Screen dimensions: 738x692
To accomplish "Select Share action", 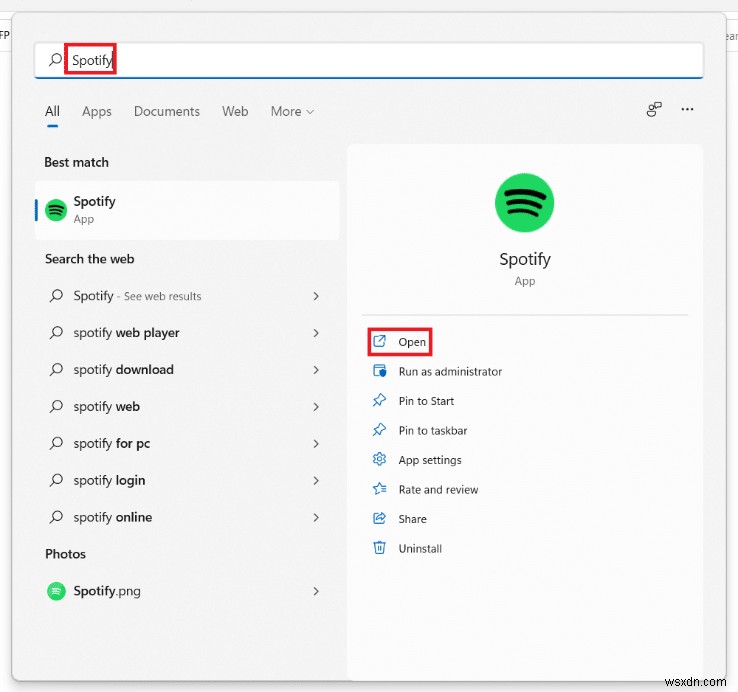I will tap(412, 519).
